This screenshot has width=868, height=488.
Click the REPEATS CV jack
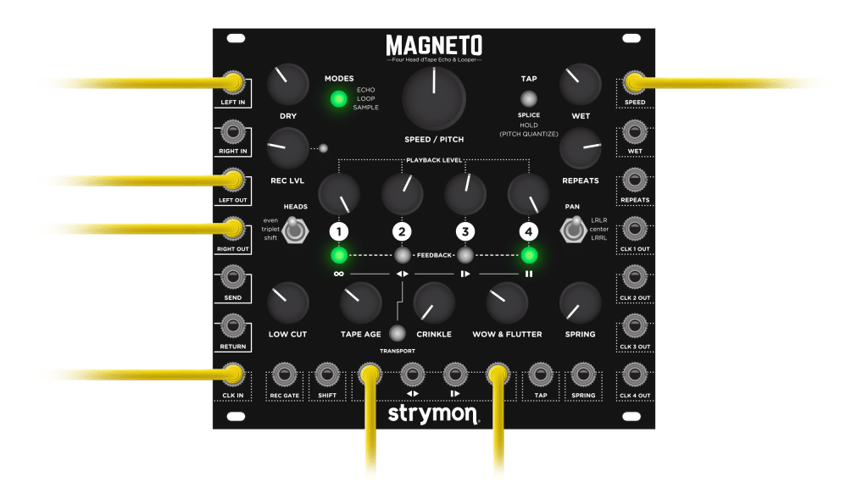(x=634, y=180)
